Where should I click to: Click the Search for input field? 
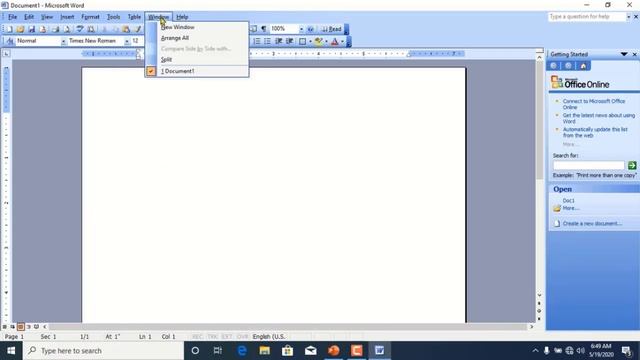click(x=589, y=165)
